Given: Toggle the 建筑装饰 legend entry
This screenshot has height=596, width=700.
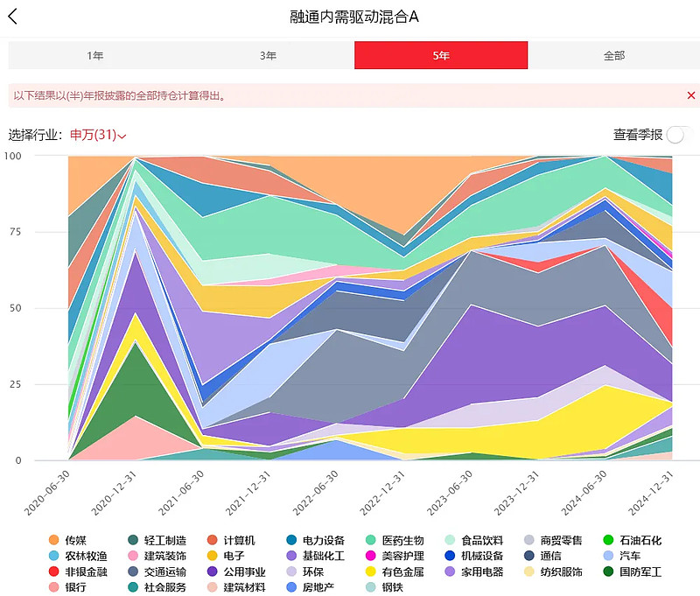Looking at the screenshot, I should 157,556.
